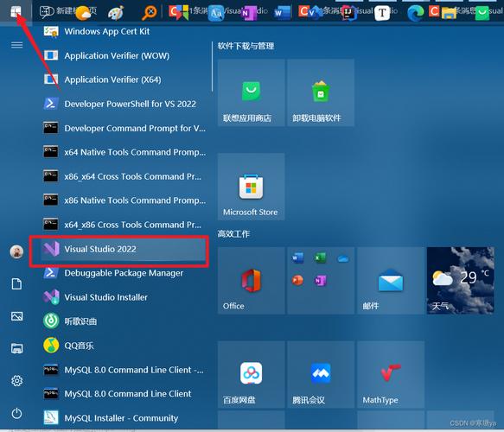504x432 pixels.
Task: Open the 听歌识曲 app
Action: click(x=124, y=321)
